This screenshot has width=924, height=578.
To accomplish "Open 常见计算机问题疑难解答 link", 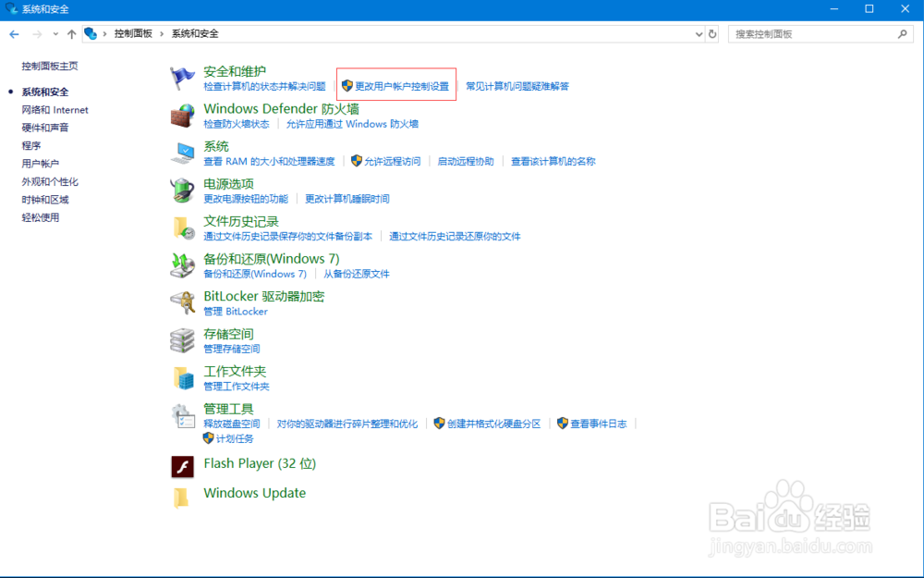I will click(x=517, y=86).
